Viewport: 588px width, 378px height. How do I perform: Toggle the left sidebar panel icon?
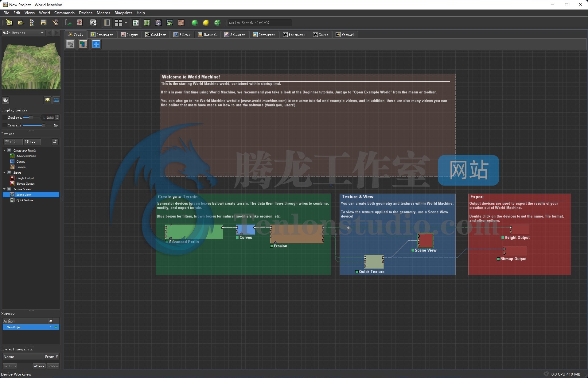[x=107, y=23]
